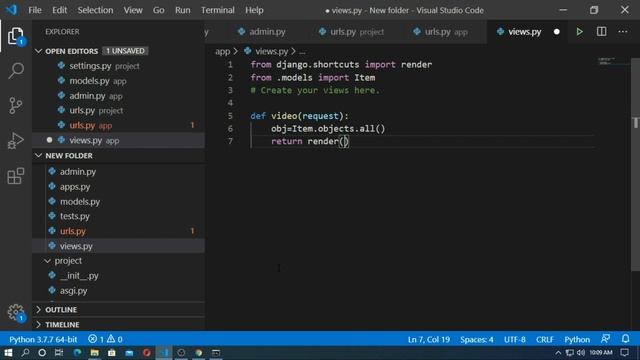Run Python file with the green play button
The image size is (640, 360).
point(579,31)
